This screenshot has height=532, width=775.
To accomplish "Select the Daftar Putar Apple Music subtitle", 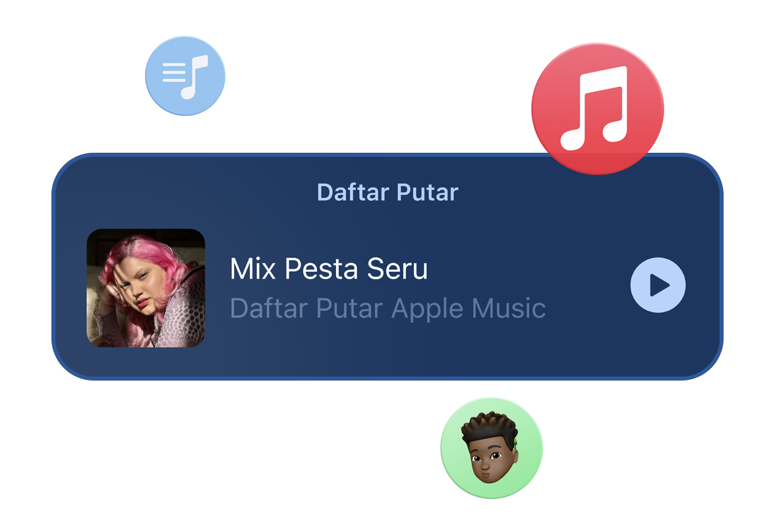I will (x=388, y=308).
